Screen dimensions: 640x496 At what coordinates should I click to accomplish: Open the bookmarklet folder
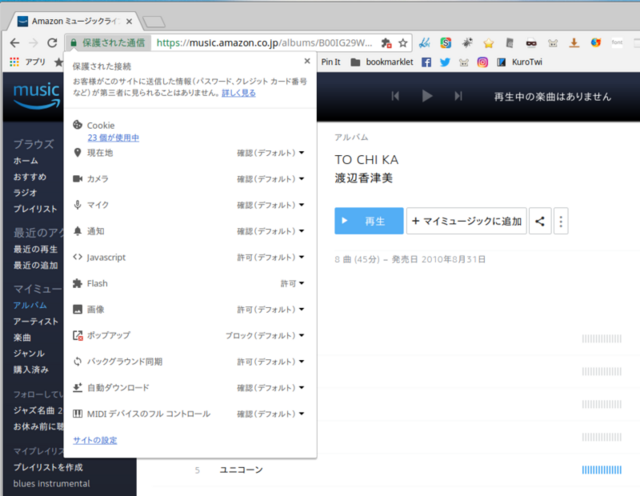[x=382, y=62]
